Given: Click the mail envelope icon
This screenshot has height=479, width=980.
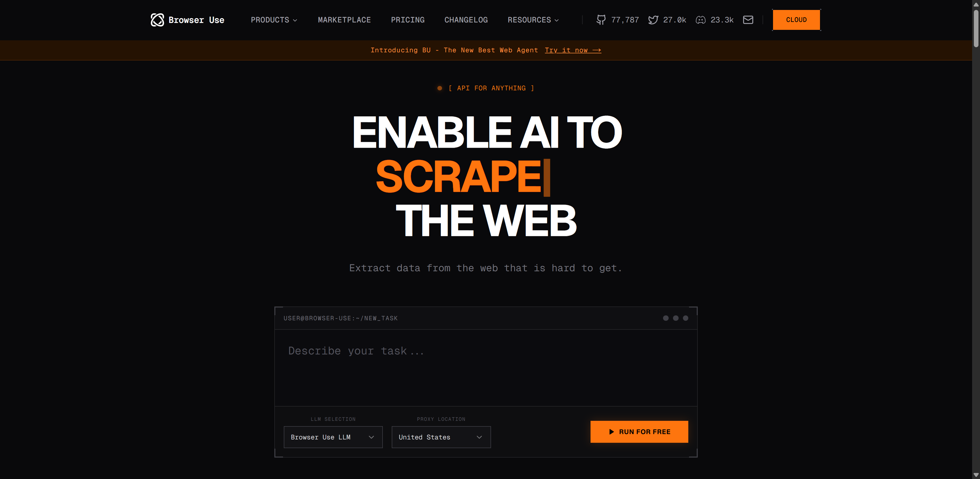Looking at the screenshot, I should coord(748,20).
